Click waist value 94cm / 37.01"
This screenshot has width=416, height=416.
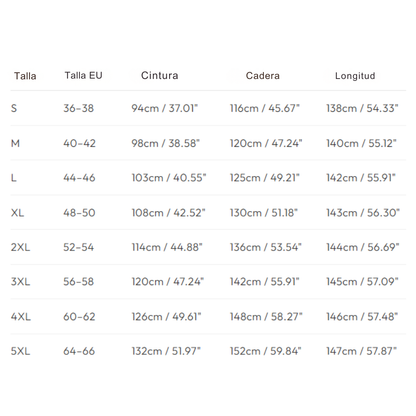coord(165,108)
